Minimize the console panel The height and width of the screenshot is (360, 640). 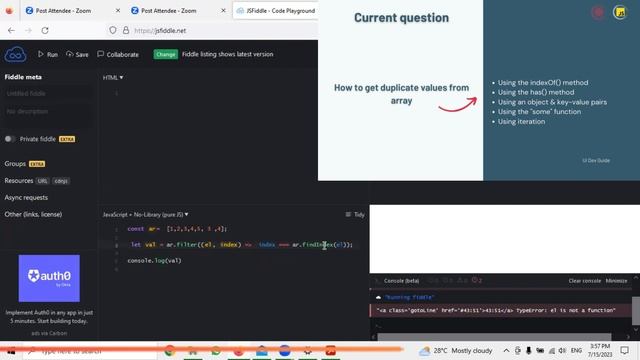pyautogui.click(x=616, y=281)
